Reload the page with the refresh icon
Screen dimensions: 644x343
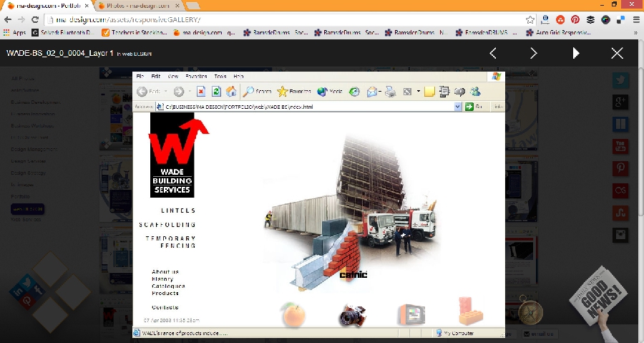pos(35,20)
